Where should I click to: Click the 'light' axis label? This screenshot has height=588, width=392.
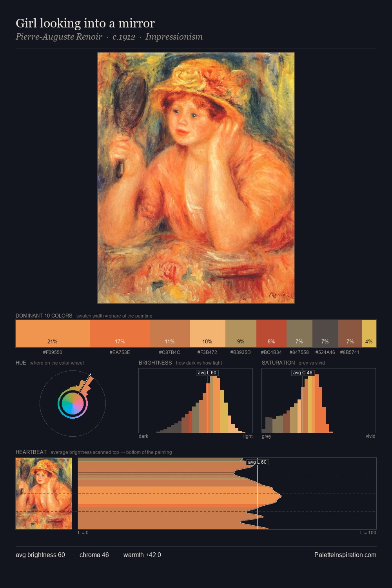[x=248, y=436]
